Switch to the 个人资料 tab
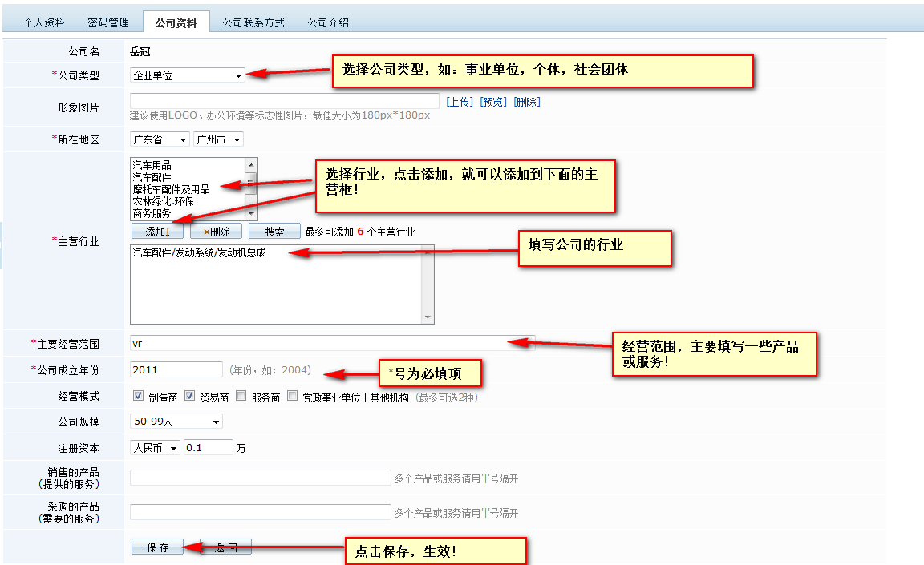Viewport: 924px width, 565px height. coord(44,22)
